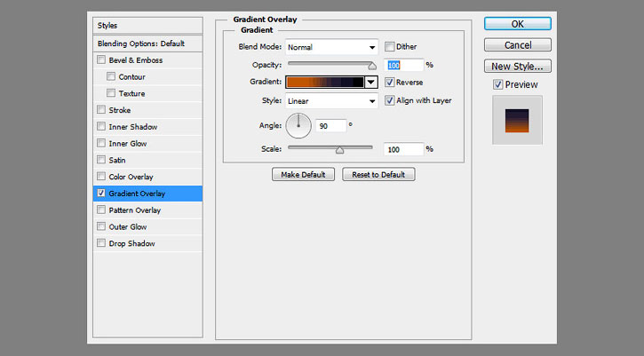This screenshot has width=644, height=356.
Task: Select the Texture sub-option label
Action: coord(131,93)
